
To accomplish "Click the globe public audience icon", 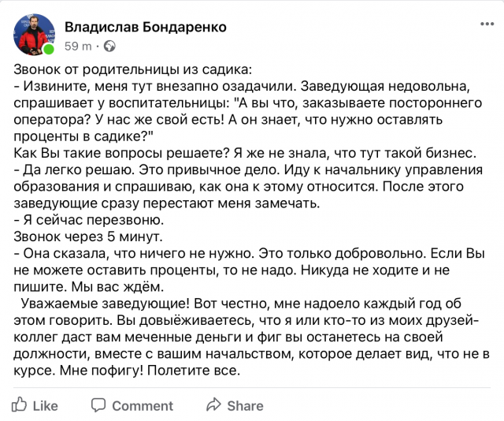I will (109, 46).
